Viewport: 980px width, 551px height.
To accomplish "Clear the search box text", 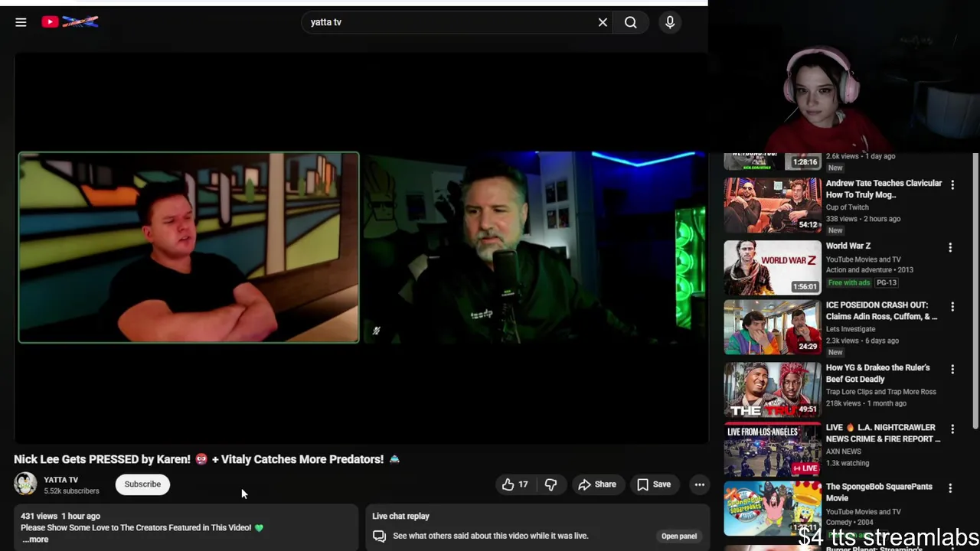I will click(603, 22).
